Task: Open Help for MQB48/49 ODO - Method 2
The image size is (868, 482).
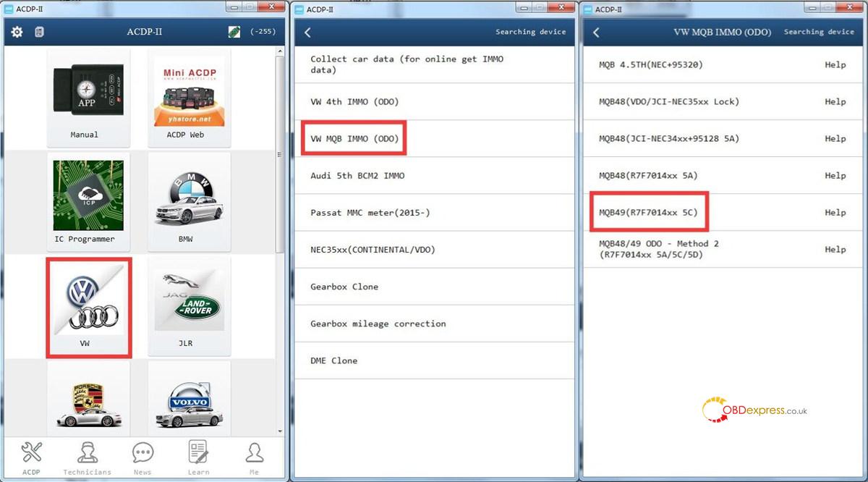Action: (835, 249)
